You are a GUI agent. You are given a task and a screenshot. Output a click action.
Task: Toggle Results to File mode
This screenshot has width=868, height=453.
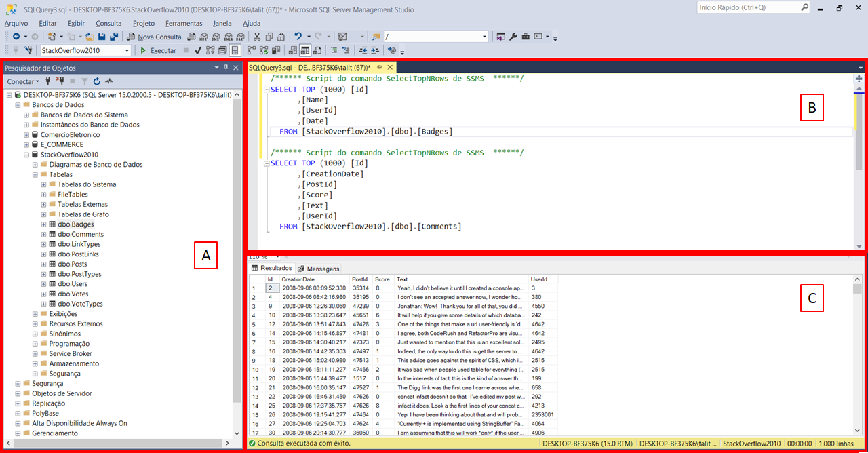tap(317, 50)
